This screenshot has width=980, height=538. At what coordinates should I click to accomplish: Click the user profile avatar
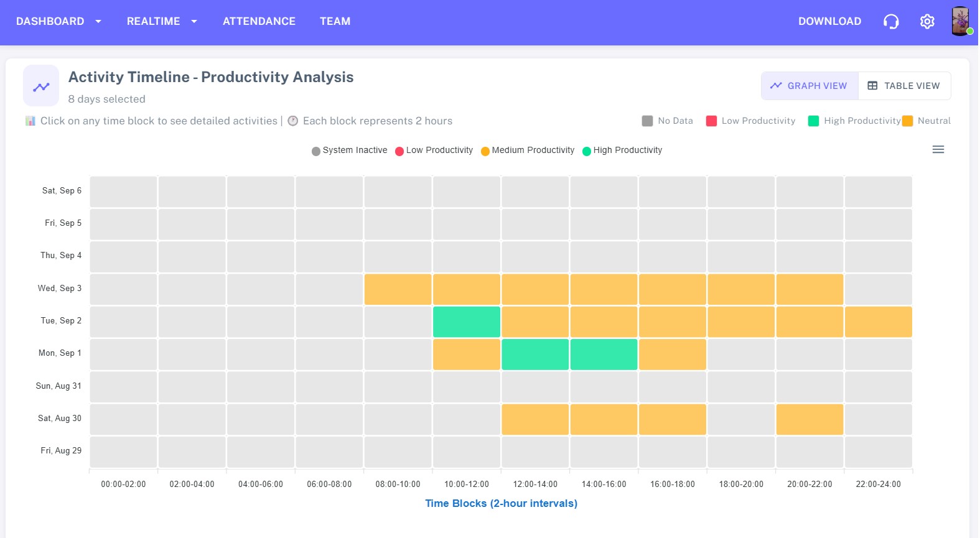pos(961,21)
